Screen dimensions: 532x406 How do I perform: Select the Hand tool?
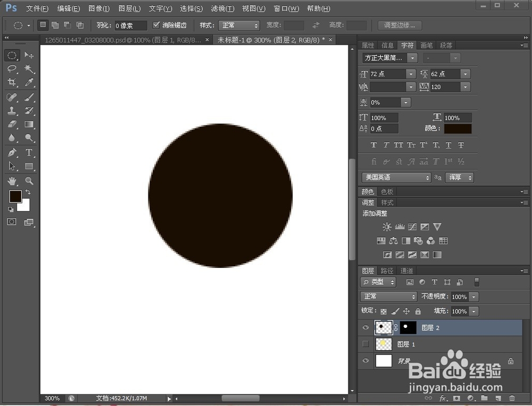pyautogui.click(x=12, y=181)
